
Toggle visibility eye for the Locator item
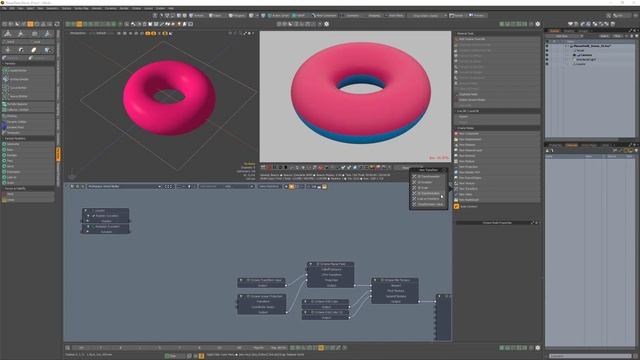[547, 64]
